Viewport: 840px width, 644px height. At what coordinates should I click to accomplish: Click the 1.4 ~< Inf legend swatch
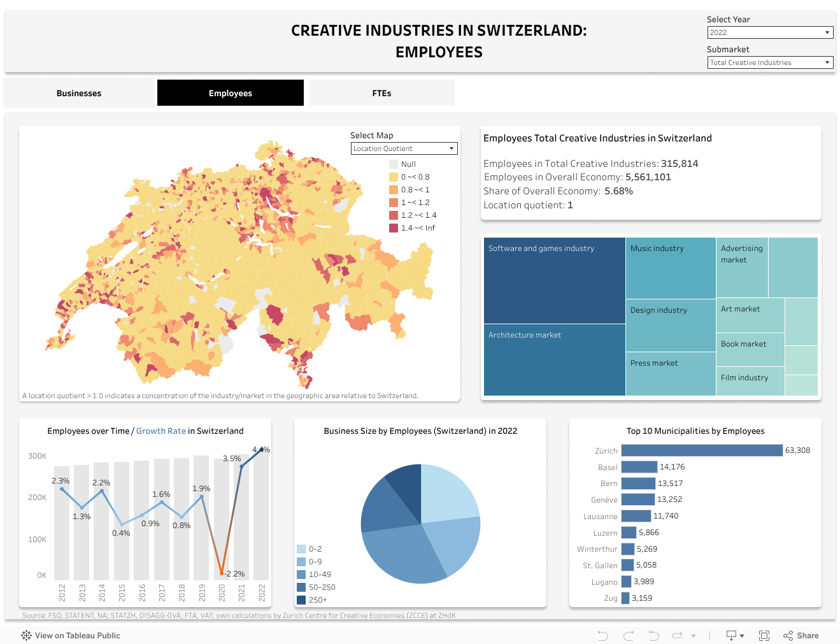pyautogui.click(x=394, y=228)
